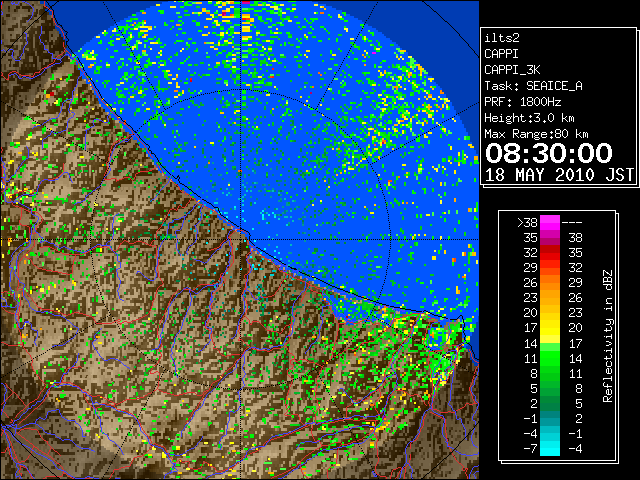
Task: Click the '-7' legend label
Action: 530,449
